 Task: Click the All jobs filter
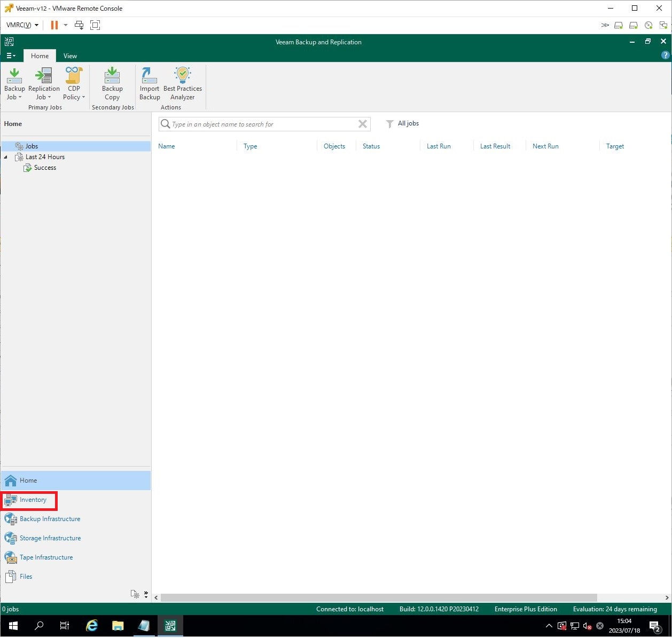pos(402,123)
